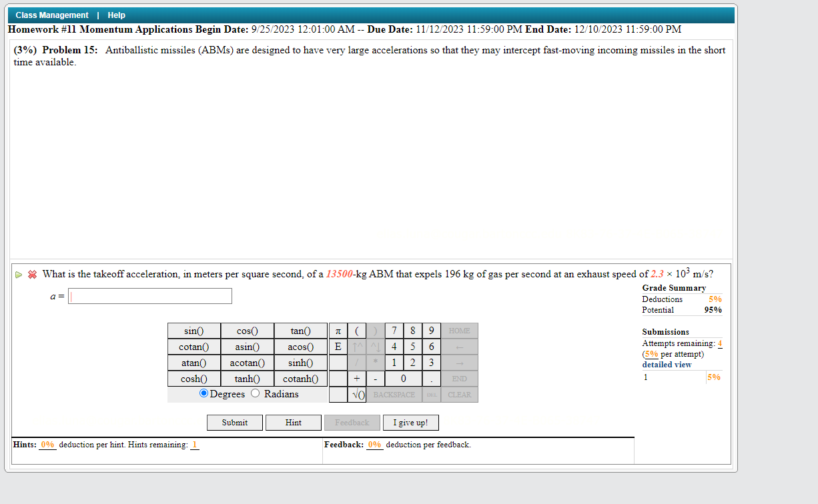Enable Radians mode

pyautogui.click(x=256, y=393)
